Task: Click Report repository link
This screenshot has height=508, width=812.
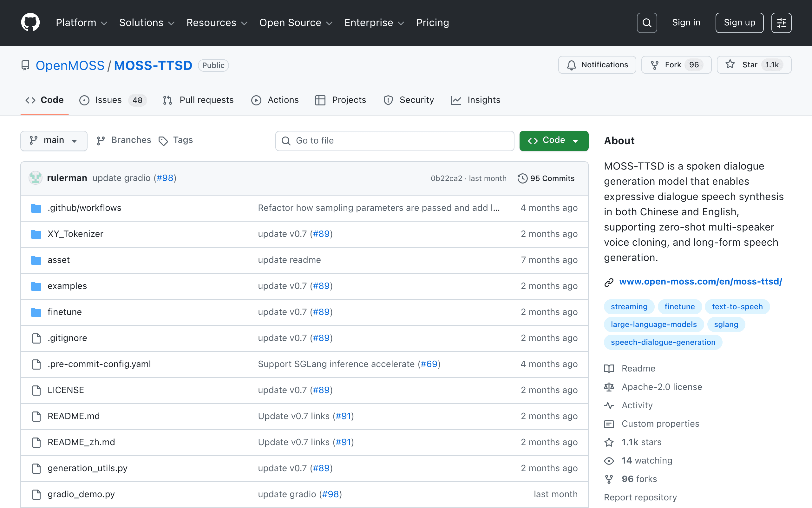Action: coord(640,498)
